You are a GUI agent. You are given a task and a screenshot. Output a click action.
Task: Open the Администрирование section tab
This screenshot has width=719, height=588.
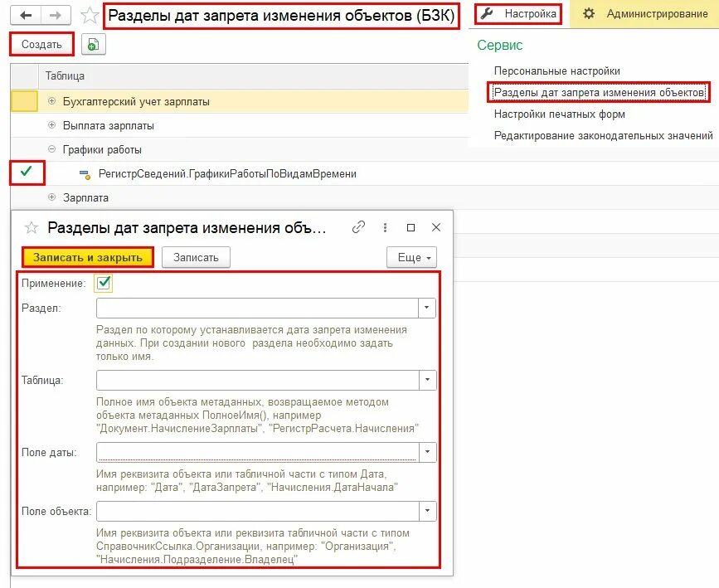coord(646,14)
